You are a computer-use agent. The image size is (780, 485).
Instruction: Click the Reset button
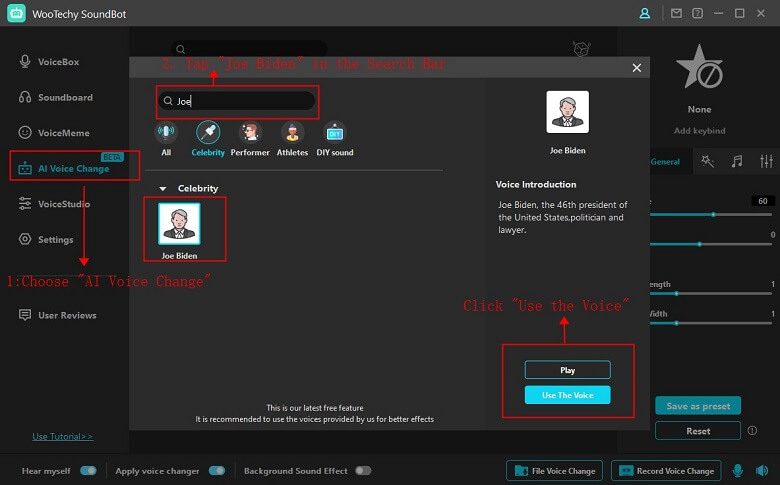(698, 431)
